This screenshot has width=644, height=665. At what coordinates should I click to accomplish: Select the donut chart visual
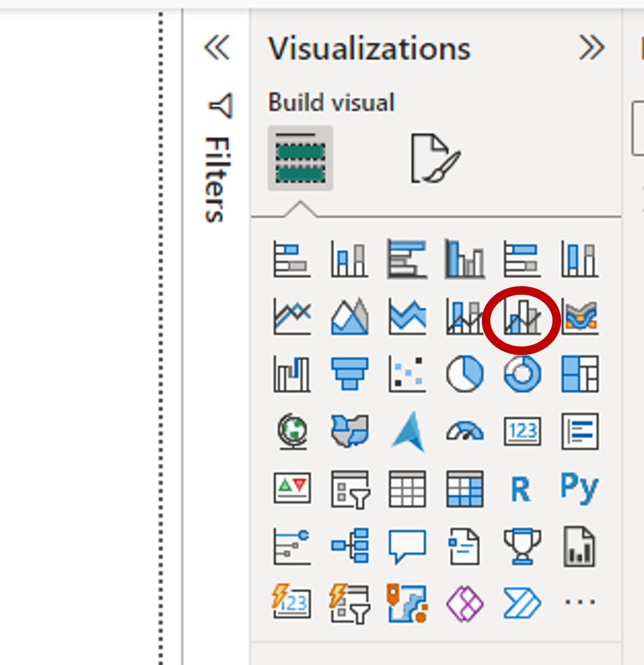click(521, 373)
